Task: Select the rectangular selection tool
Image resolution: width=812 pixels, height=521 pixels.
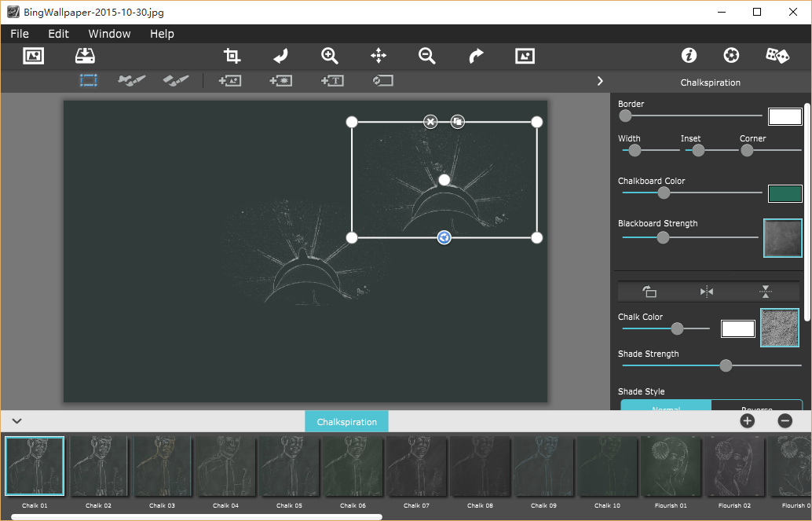Action: coord(88,81)
